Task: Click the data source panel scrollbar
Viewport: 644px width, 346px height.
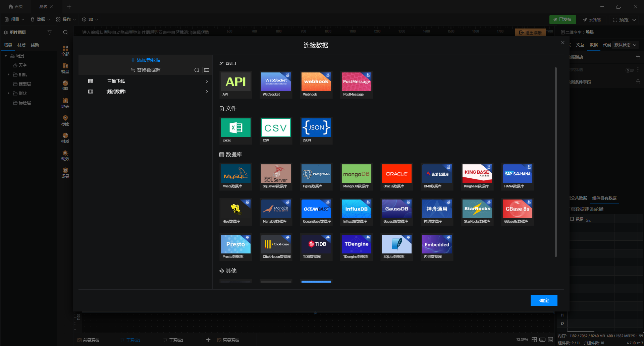Action: tap(556, 162)
